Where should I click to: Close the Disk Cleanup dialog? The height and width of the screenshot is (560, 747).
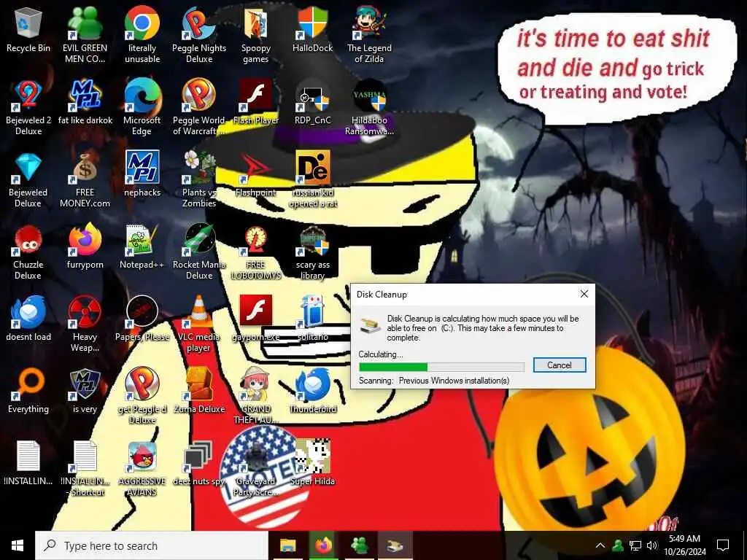584,294
